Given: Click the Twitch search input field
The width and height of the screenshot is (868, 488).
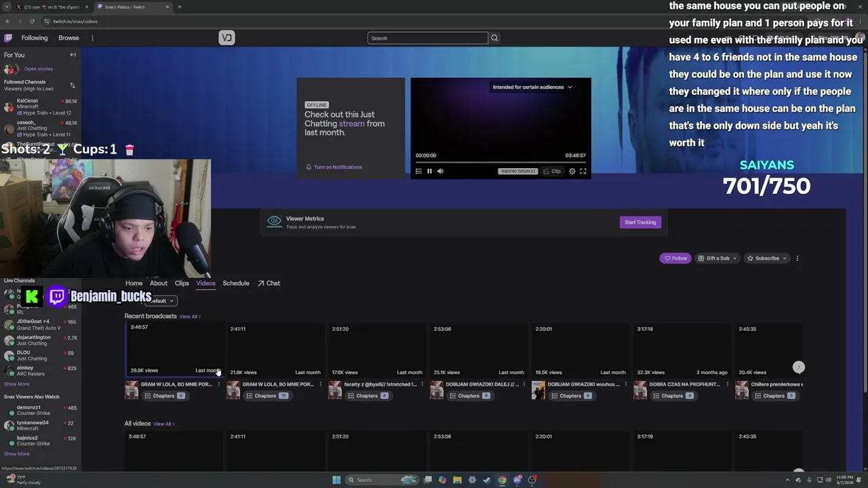Looking at the screenshot, I should point(428,38).
